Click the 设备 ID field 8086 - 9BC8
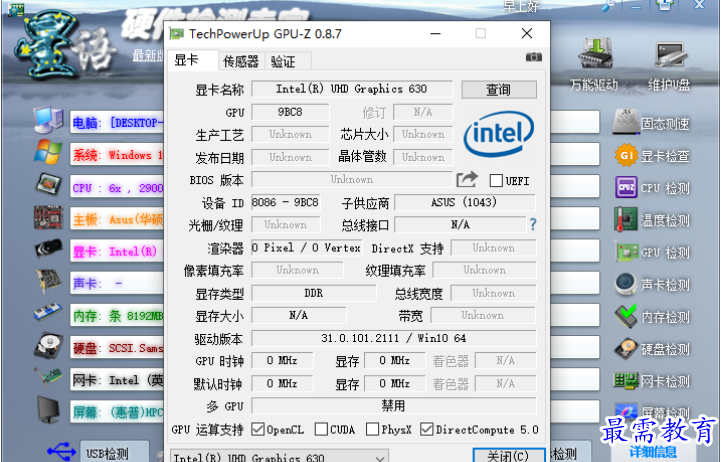This screenshot has height=462, width=724. click(285, 202)
